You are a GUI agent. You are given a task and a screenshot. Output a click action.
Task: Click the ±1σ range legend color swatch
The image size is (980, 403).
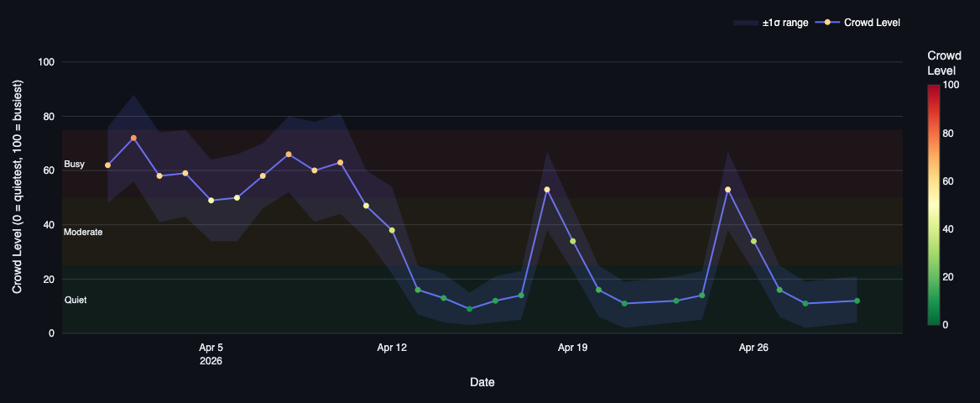coord(745,23)
